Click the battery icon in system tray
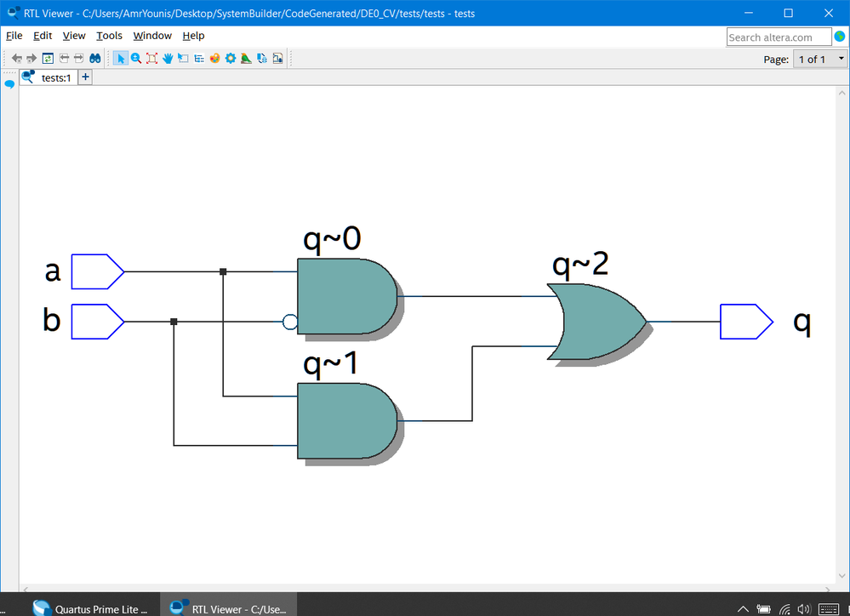This screenshot has width=850, height=616. (763, 609)
